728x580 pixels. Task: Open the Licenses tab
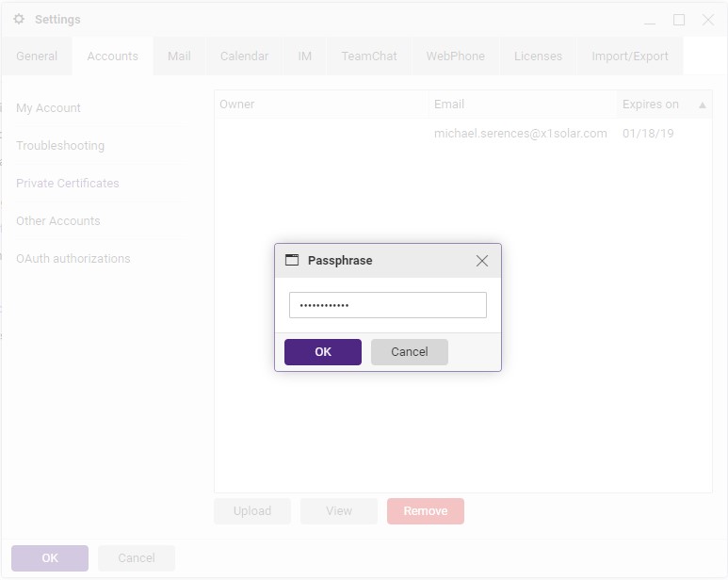coord(538,56)
